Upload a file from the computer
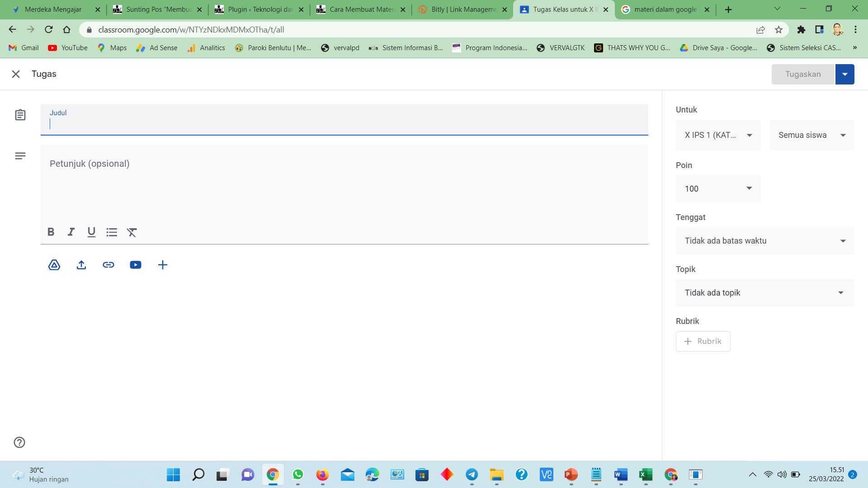Screen dimensions: 868x488 (81, 265)
